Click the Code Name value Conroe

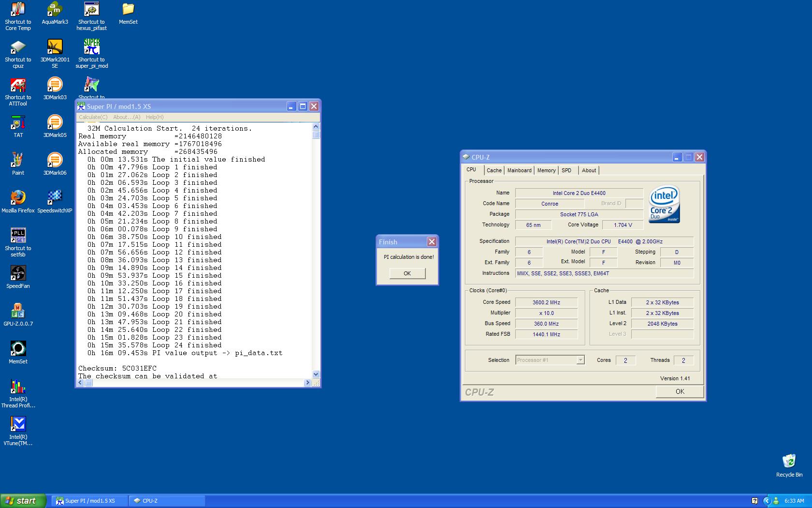(x=550, y=204)
